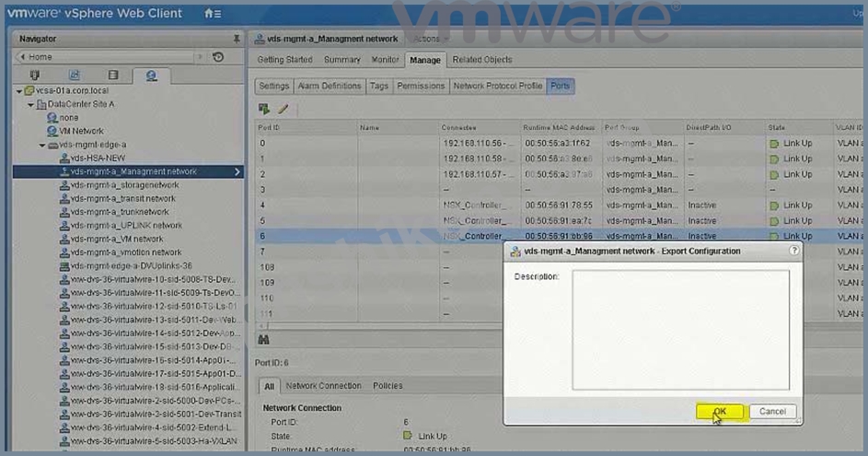Screen dimensions: 868x456
Task: Select the Ports sub-tab
Action: [561, 86]
